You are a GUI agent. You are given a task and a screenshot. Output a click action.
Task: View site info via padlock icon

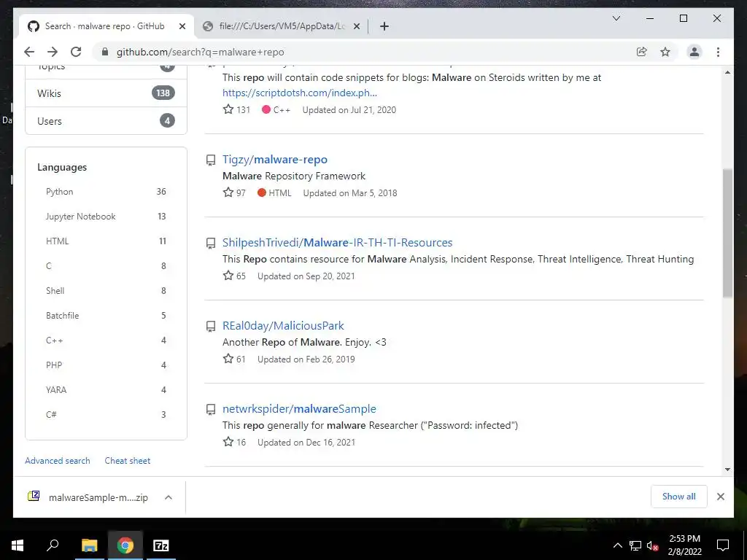click(x=105, y=52)
